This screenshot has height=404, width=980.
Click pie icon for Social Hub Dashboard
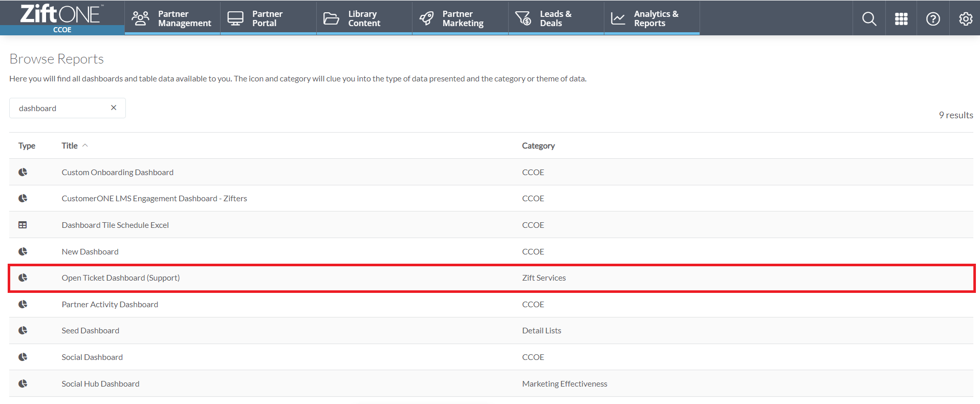[23, 384]
